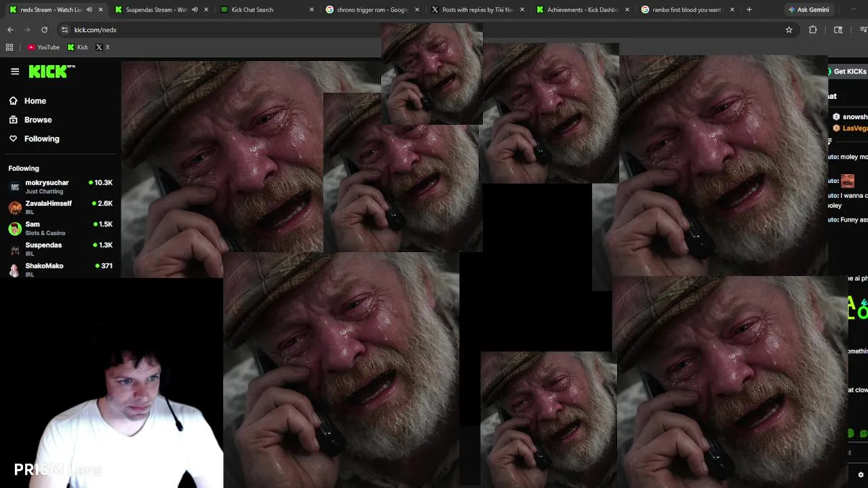Close the Posts with replies tab
Screen dimensions: 868x488
pyautogui.click(x=522, y=9)
